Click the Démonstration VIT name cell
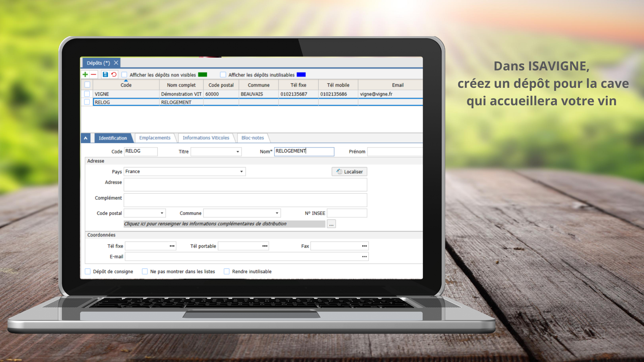The height and width of the screenshot is (362, 644). (181, 94)
